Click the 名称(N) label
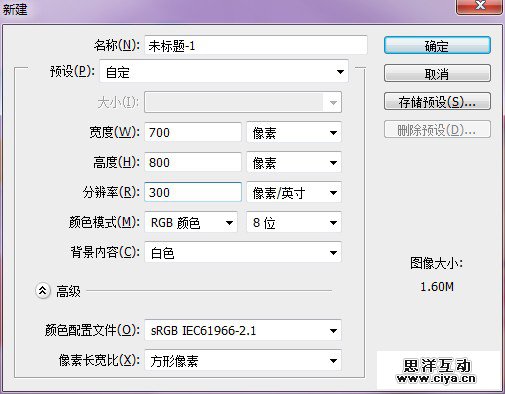505x394 pixels. pyautogui.click(x=117, y=45)
